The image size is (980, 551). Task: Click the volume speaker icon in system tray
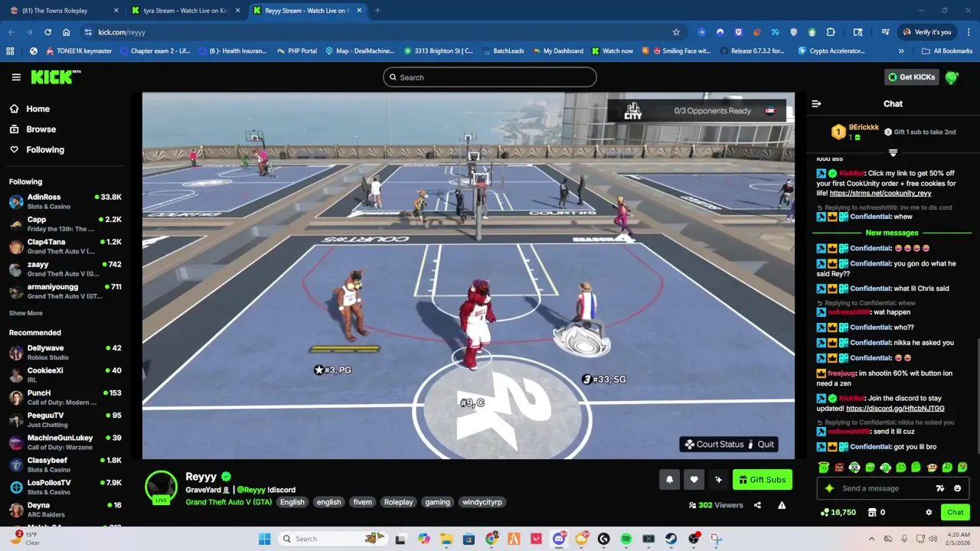pyautogui.click(x=933, y=539)
